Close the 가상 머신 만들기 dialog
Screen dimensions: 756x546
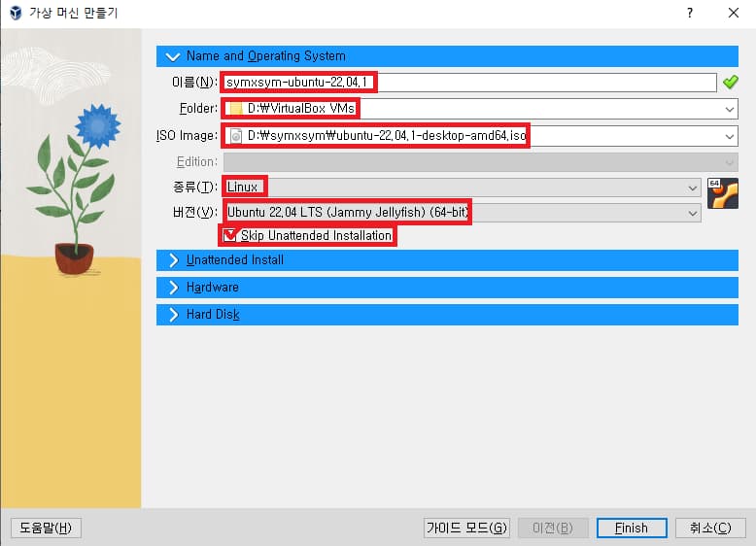(734, 13)
